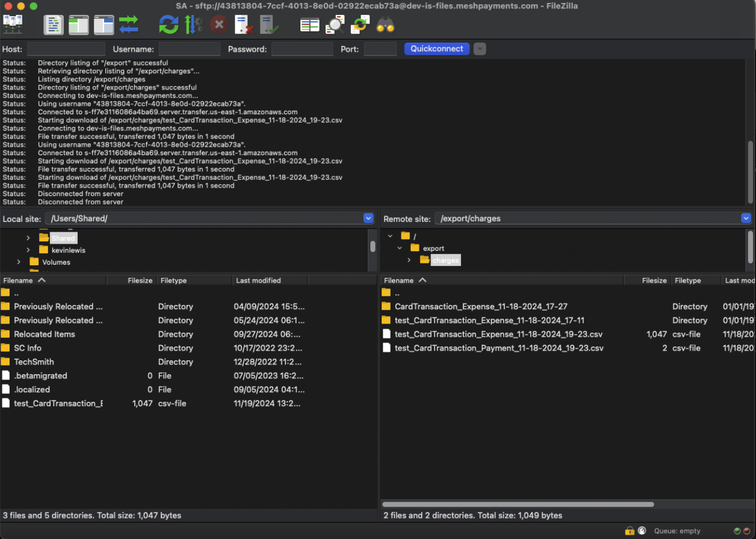Click the colored-lines list toolbar icon

(310, 25)
